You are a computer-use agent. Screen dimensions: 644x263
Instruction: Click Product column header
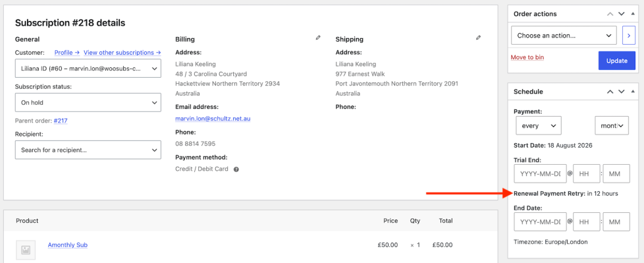pos(27,221)
